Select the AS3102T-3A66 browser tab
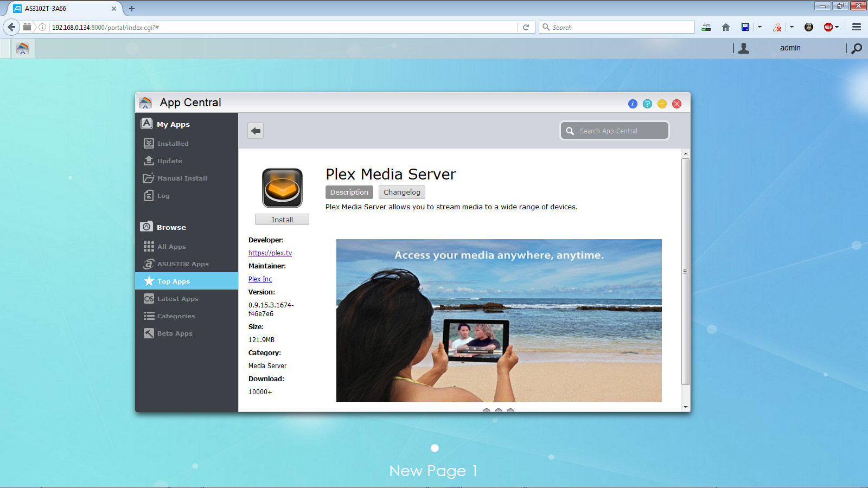This screenshot has width=868, height=488. coord(64,9)
